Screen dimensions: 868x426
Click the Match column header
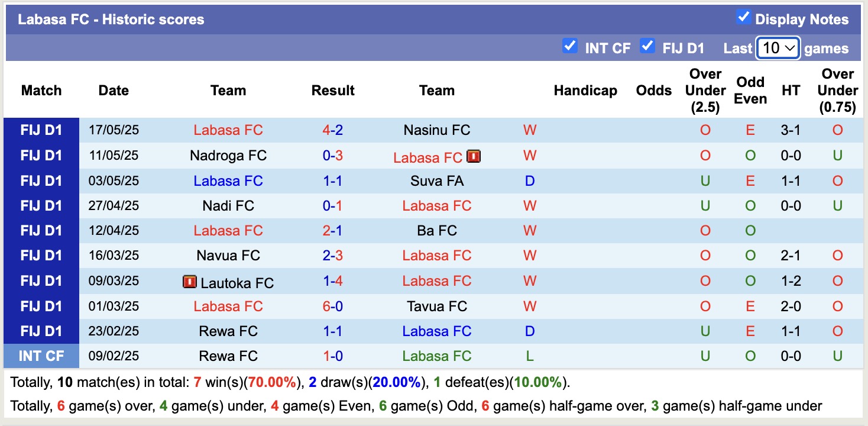[x=40, y=91]
